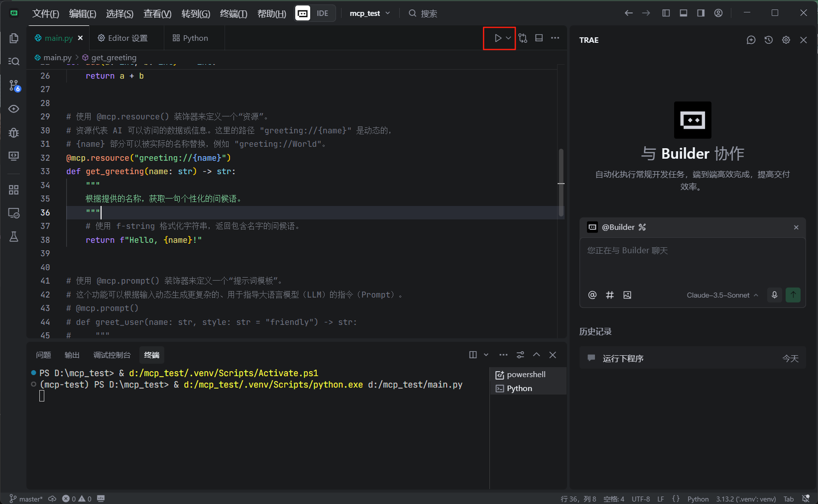Open the main.py breadcrumb
Viewport: 818px width, 504px height.
click(53, 58)
